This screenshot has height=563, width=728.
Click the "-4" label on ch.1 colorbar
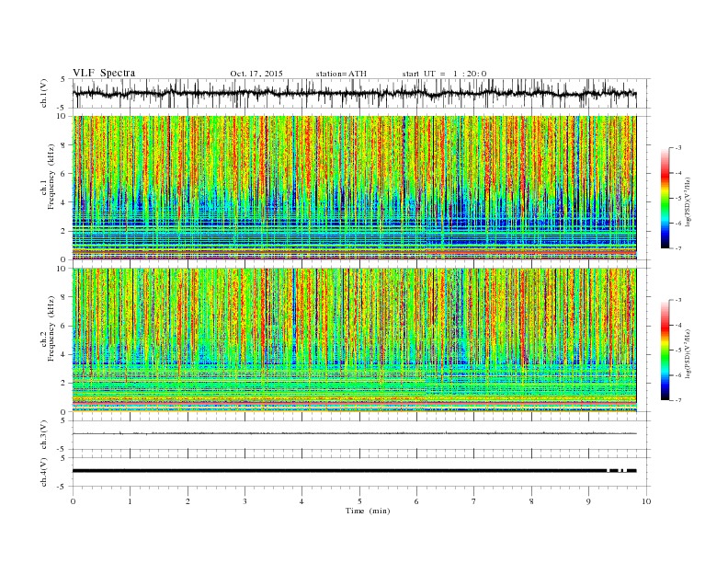(677, 173)
